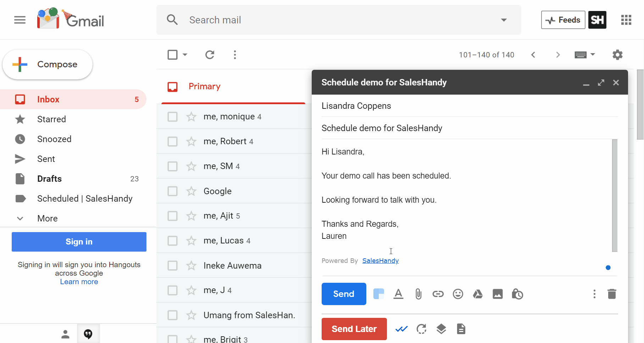Open the SalesHandy link

380,260
